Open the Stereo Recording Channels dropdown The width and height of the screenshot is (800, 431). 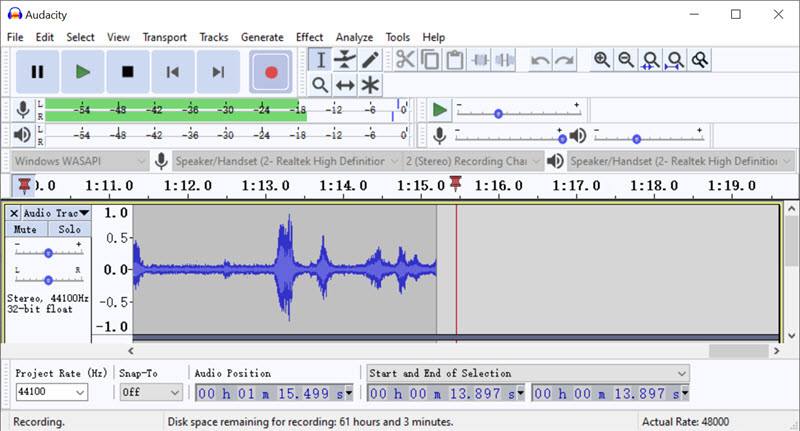pos(473,161)
